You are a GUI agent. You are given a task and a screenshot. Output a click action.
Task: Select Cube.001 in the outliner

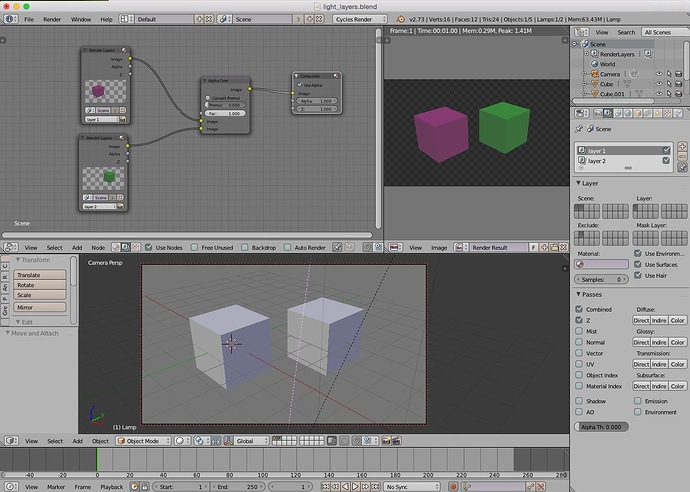[x=612, y=94]
